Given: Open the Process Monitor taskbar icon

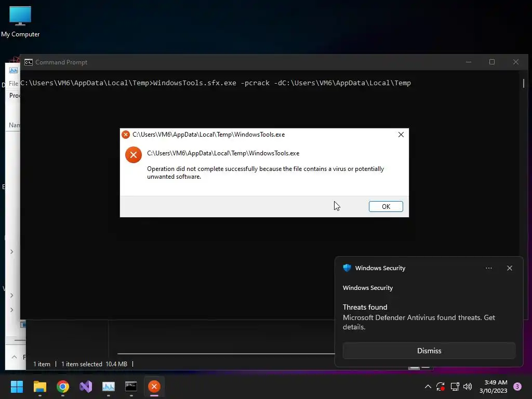Looking at the screenshot, I should point(109,387).
